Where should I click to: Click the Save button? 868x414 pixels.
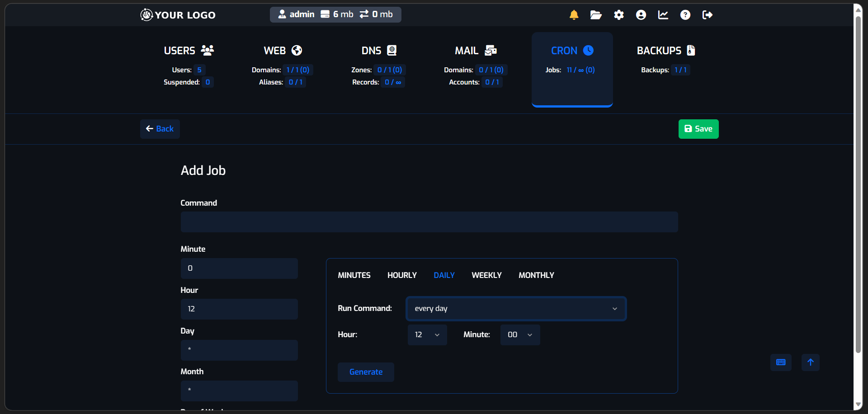[x=698, y=129]
